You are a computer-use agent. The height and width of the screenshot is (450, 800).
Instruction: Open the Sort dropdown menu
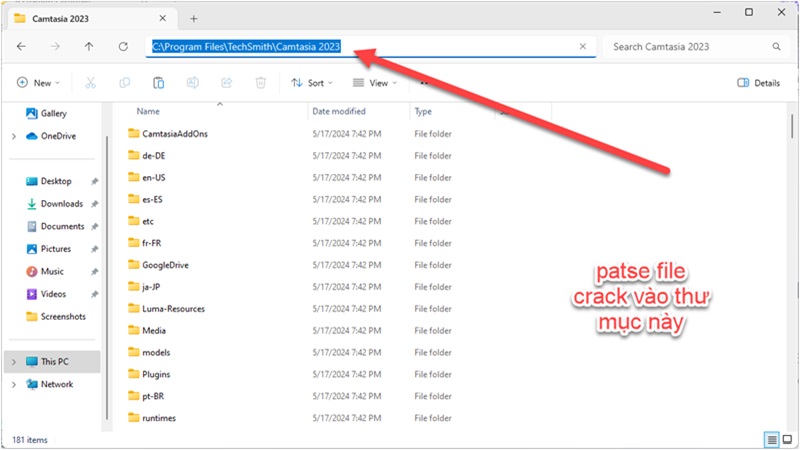(312, 83)
